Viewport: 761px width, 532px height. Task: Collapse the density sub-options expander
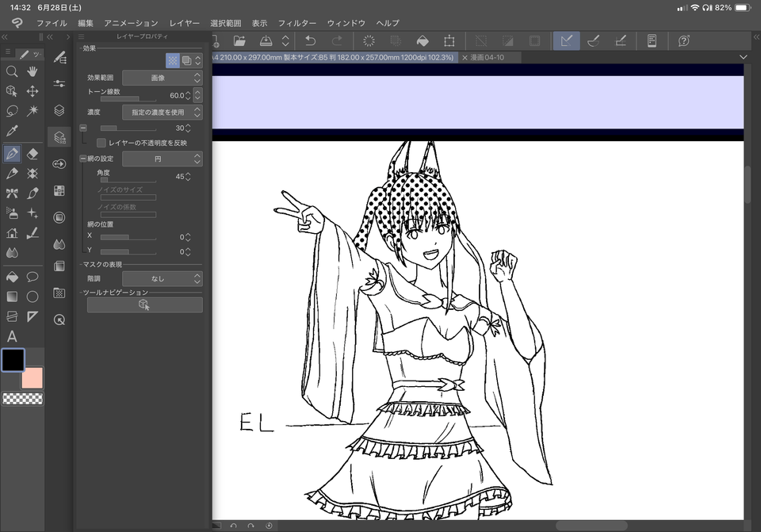point(83,128)
